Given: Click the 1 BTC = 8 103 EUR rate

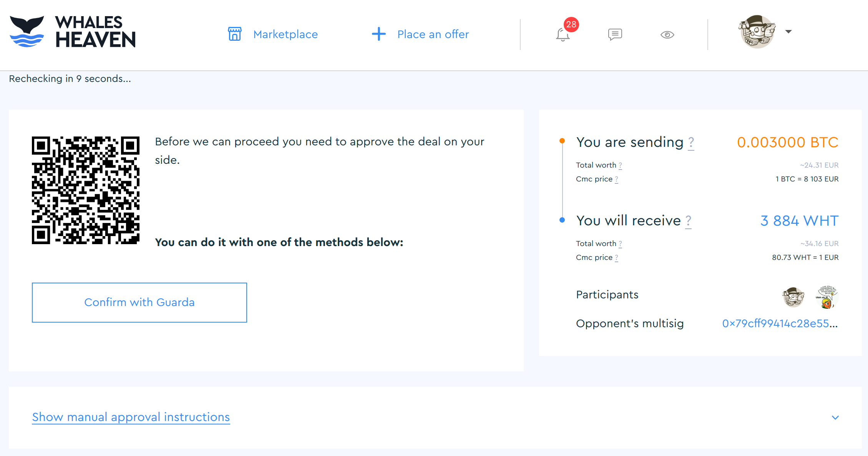Looking at the screenshot, I should 807,179.
